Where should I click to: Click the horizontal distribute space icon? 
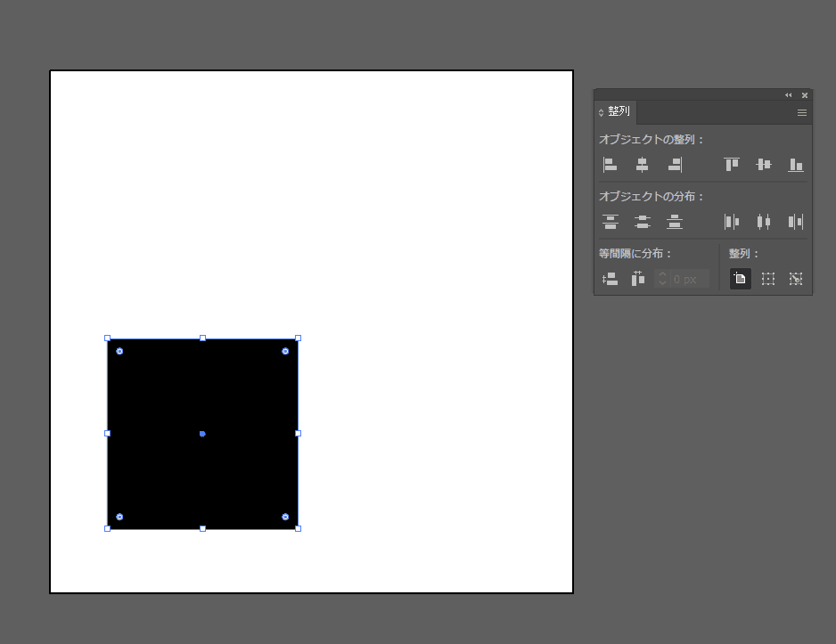coord(638,279)
